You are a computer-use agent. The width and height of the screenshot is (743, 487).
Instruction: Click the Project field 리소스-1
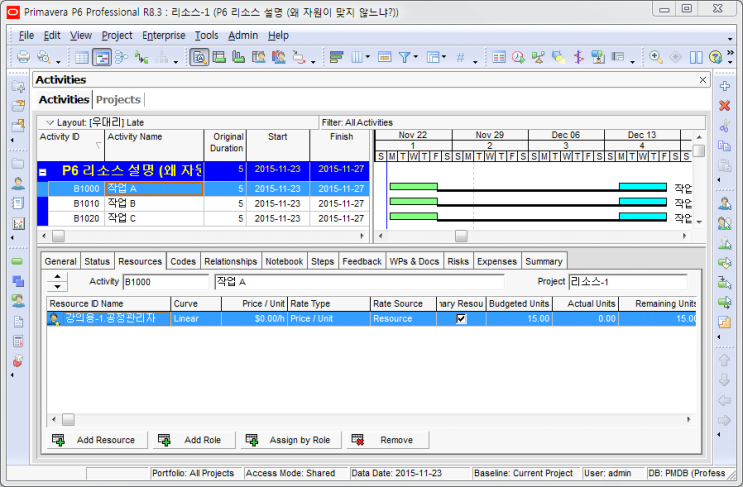click(628, 282)
